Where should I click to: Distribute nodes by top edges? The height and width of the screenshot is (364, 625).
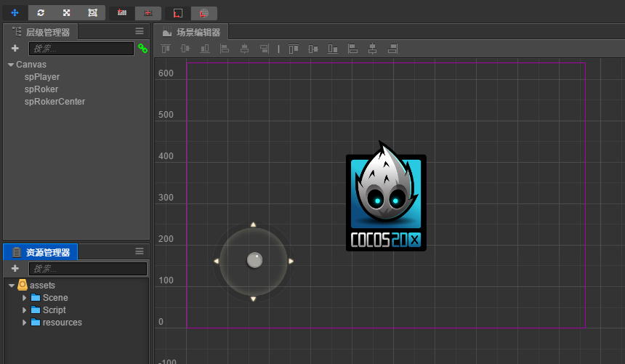294,49
